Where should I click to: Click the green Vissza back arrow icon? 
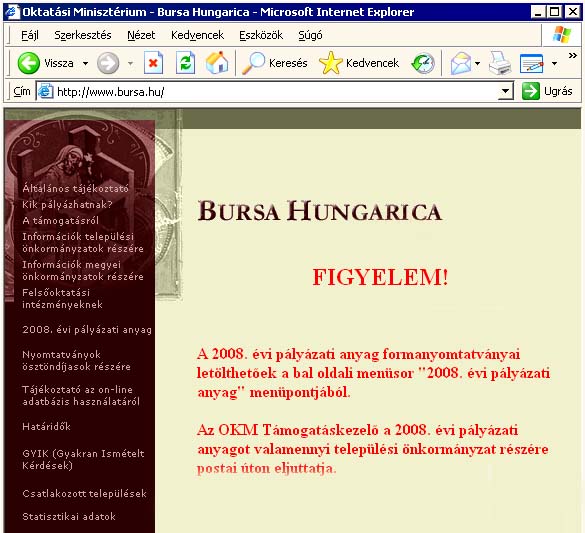28,63
